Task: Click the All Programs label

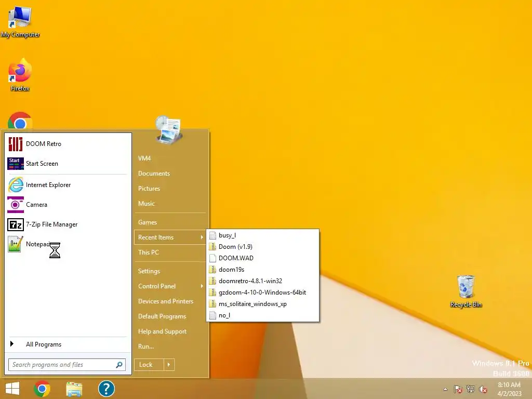Action: point(44,344)
